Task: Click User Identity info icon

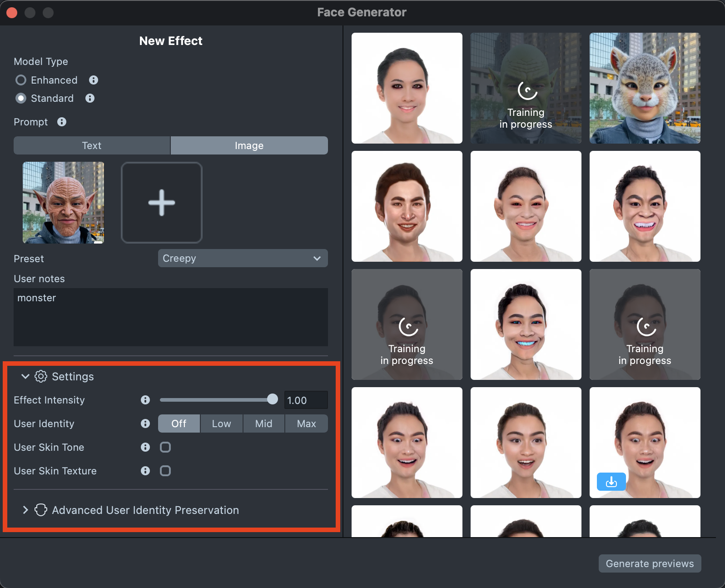Action: pyautogui.click(x=145, y=424)
